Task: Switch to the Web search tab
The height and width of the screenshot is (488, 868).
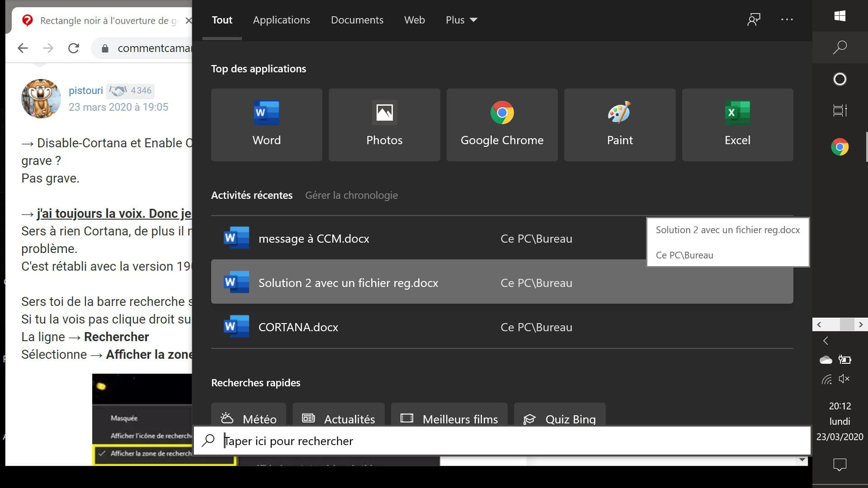Action: 414,20
